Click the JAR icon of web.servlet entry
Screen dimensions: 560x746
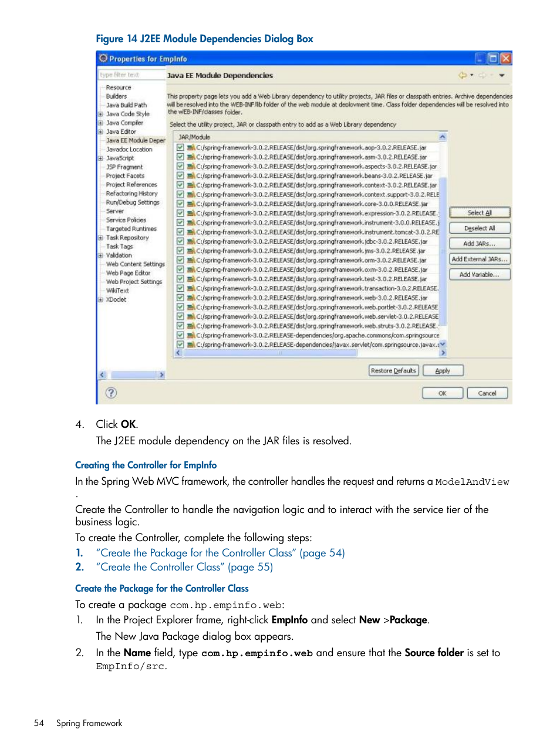coord(191,316)
